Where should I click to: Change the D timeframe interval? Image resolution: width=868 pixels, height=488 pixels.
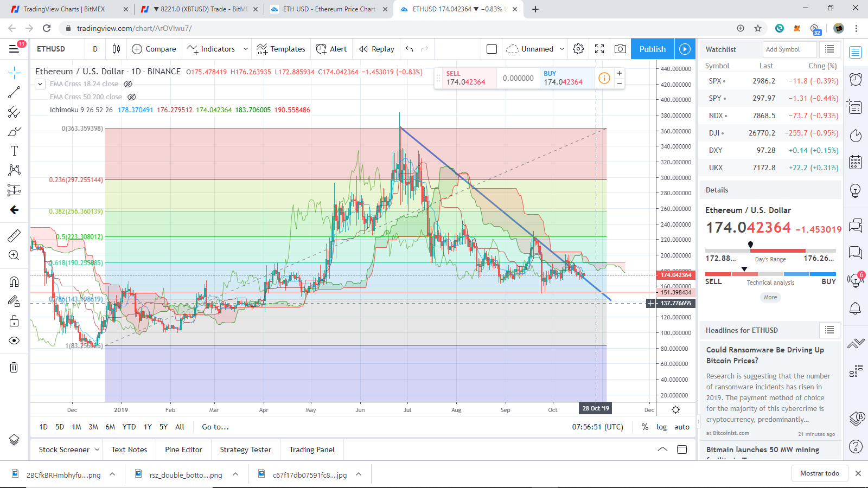coord(95,49)
